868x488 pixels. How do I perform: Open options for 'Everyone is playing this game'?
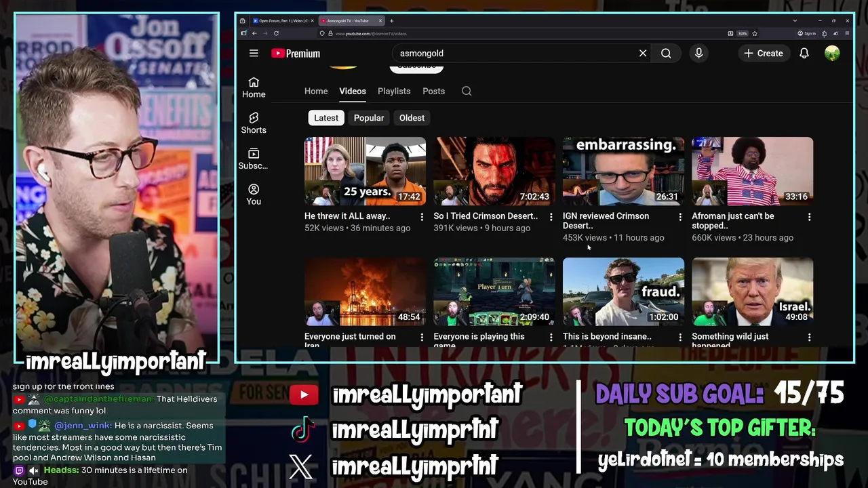(551, 337)
